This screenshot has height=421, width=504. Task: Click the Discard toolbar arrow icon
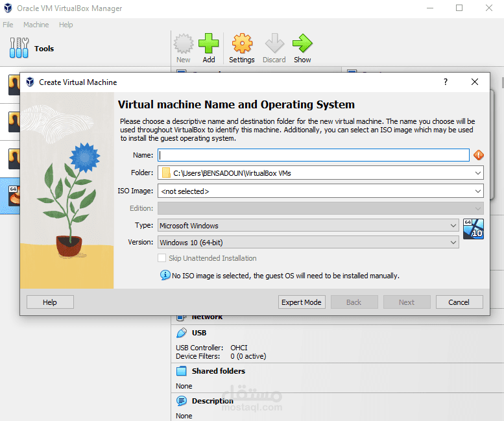tap(274, 43)
